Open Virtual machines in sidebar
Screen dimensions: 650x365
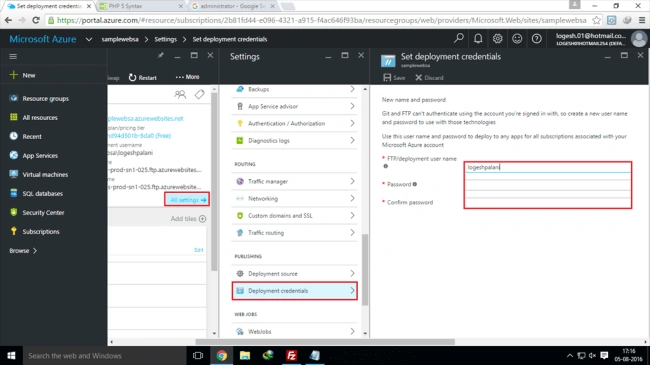(x=45, y=175)
